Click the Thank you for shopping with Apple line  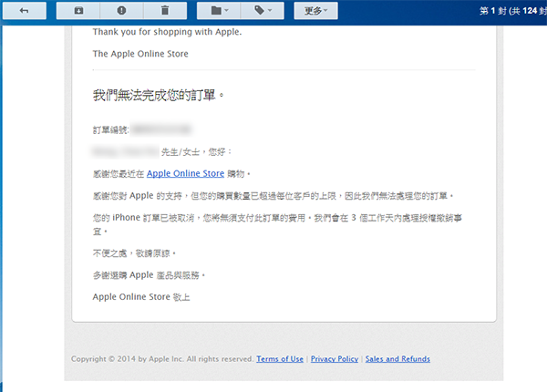(x=167, y=32)
